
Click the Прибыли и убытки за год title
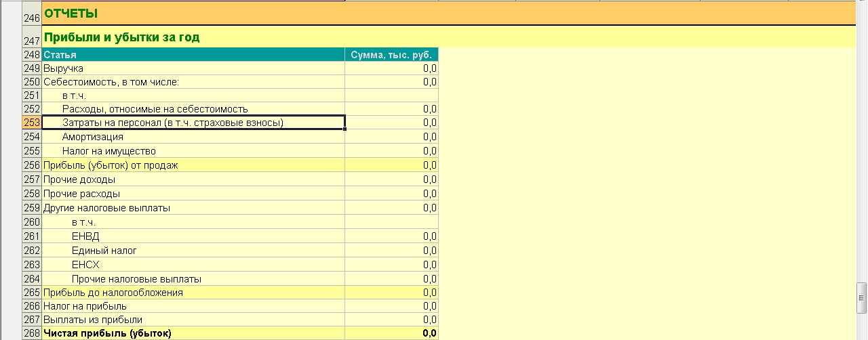click(x=121, y=37)
